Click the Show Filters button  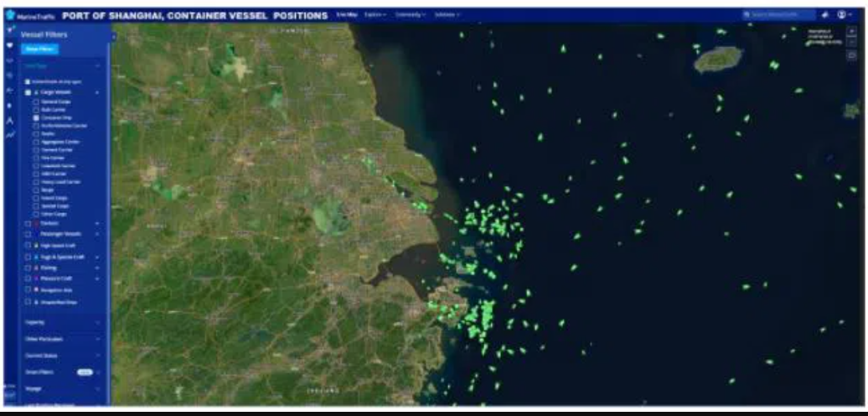pos(42,49)
